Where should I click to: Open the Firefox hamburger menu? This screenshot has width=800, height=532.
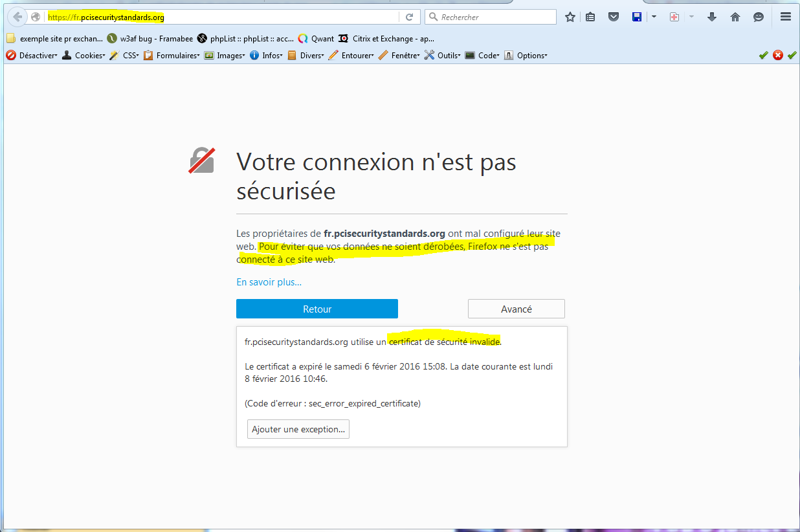(786, 17)
